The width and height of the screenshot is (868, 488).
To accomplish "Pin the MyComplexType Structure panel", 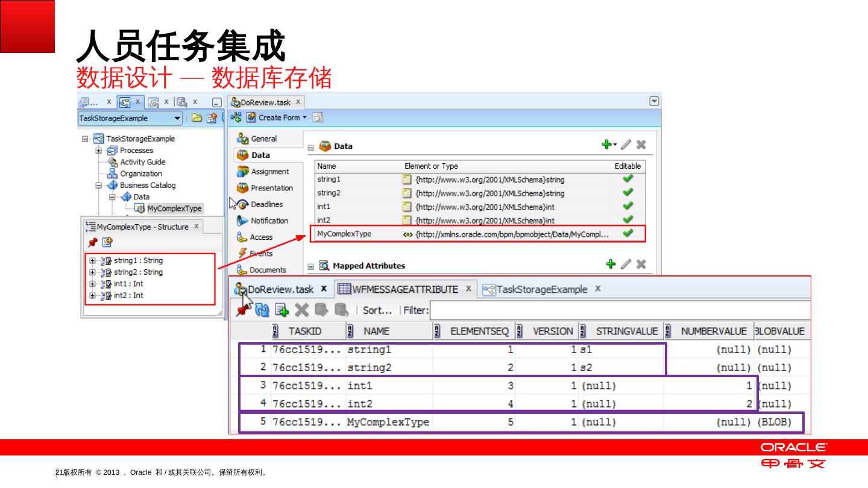I will [x=93, y=242].
